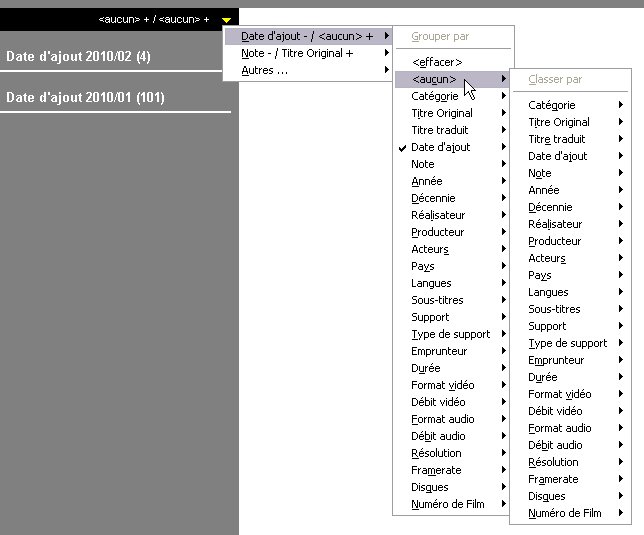Sort by Support in Classer par menu

pyautogui.click(x=570, y=326)
